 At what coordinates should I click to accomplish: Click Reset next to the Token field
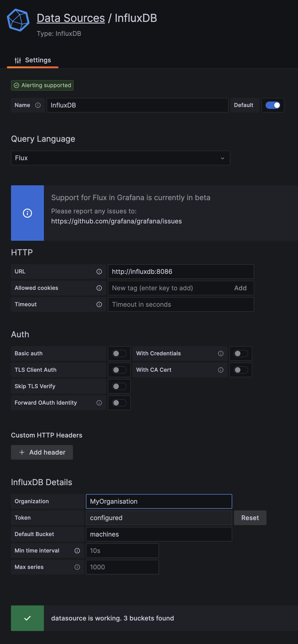[x=250, y=518]
